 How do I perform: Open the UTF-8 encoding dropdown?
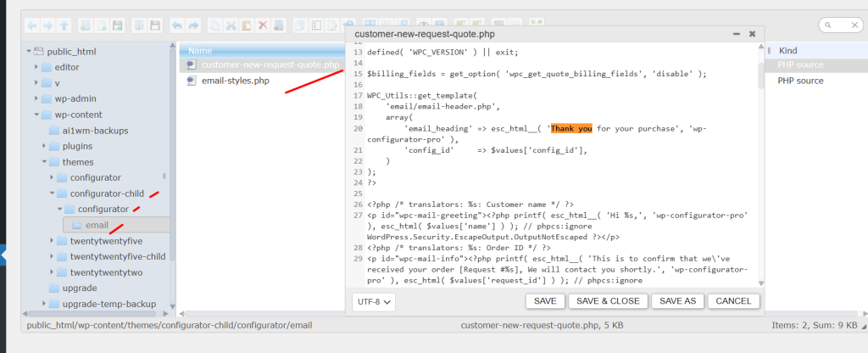374,302
